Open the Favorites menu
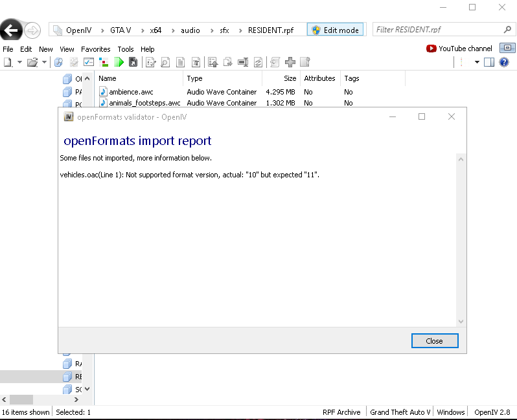This screenshot has height=420, width=517. [x=96, y=49]
